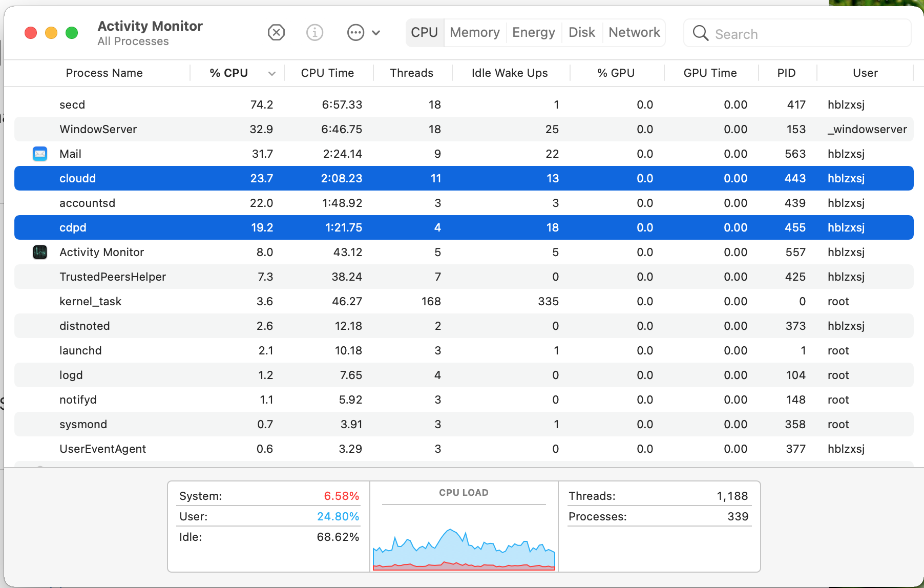Select the Network tab
924x588 pixels.
[x=634, y=33]
